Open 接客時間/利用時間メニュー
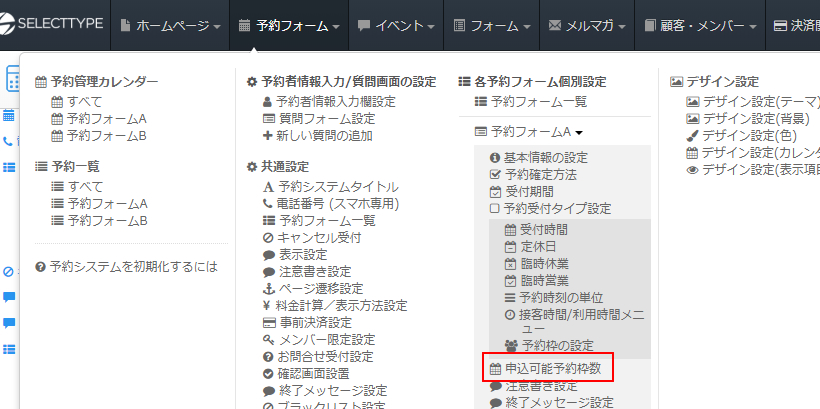820x409 pixels. 574,321
